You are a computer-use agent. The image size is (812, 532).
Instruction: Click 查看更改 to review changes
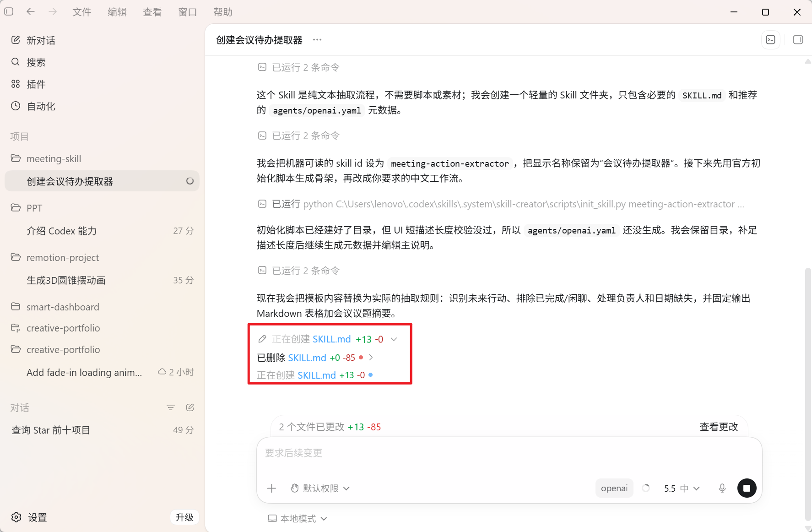(x=719, y=427)
